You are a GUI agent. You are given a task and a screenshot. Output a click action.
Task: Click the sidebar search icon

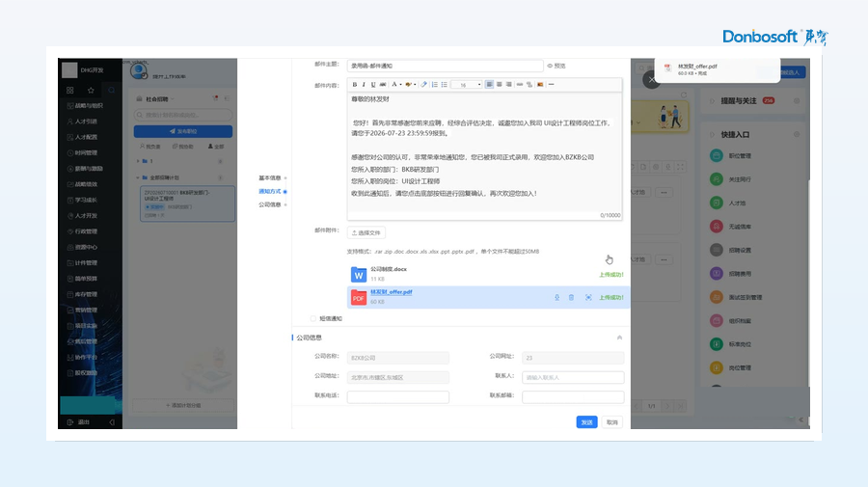pos(111,91)
